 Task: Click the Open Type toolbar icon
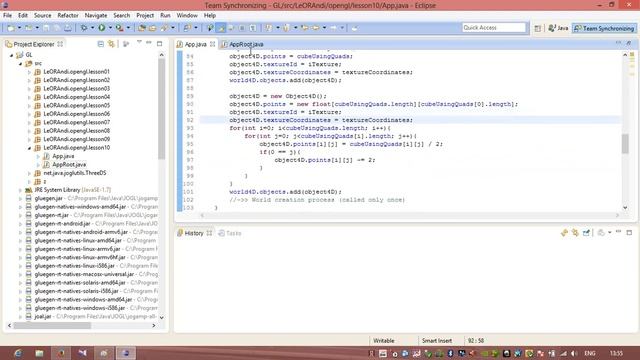point(152,28)
